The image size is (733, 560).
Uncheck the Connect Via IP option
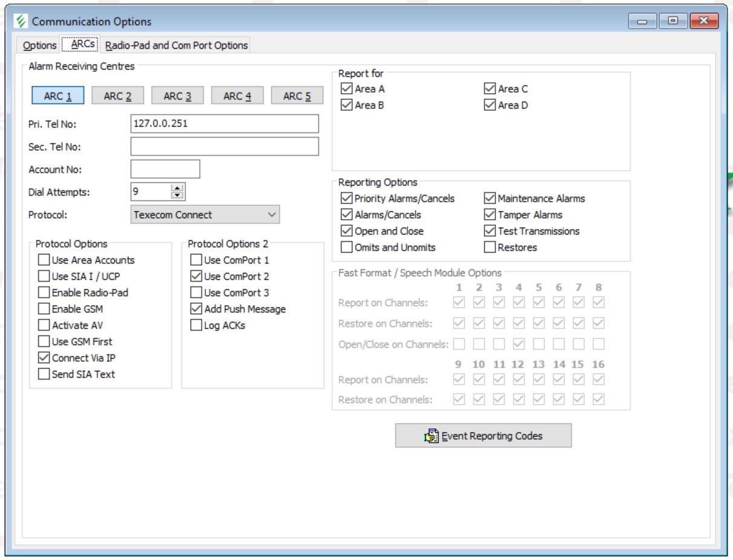(x=44, y=358)
